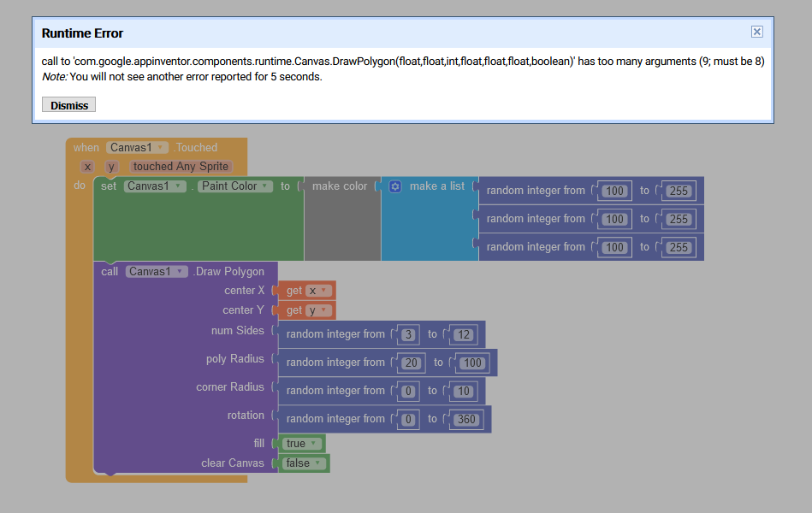
Task: Click the .Draw Polygon method label
Action: coord(228,272)
